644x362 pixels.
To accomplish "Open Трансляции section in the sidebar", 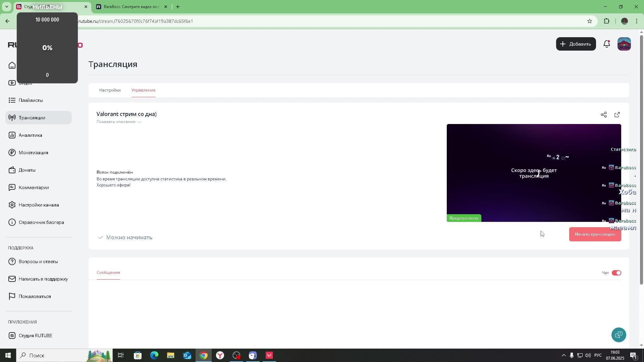I will click(x=38, y=118).
